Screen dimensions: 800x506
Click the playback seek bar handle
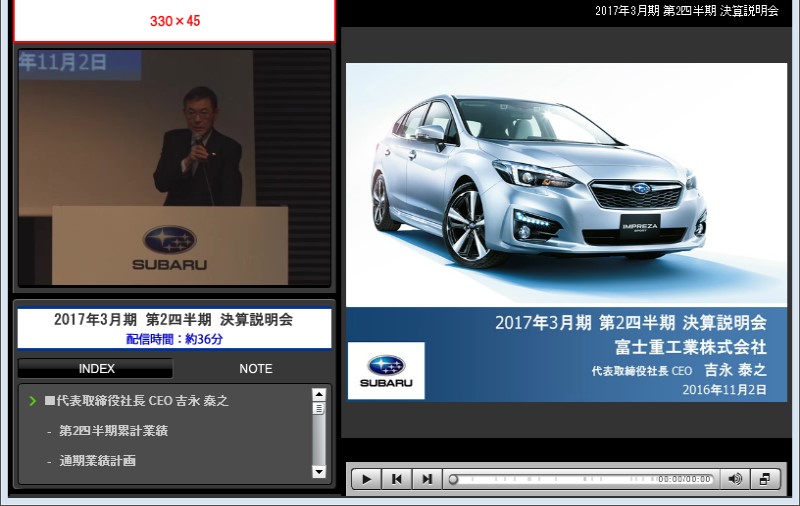(453, 479)
